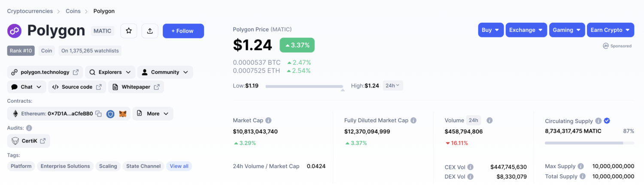Open the Buy menu
The height and width of the screenshot is (188, 644).
(490, 30)
